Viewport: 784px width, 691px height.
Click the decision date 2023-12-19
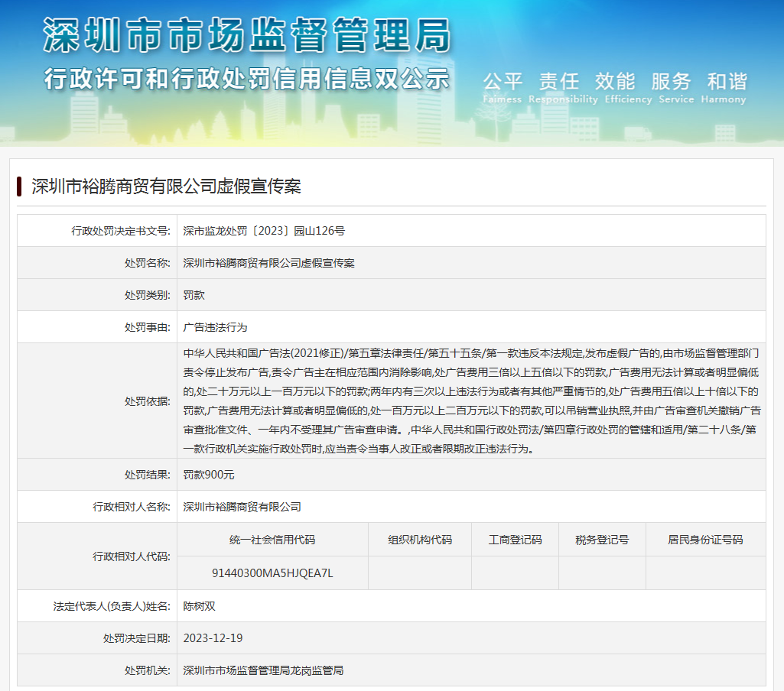click(x=213, y=638)
